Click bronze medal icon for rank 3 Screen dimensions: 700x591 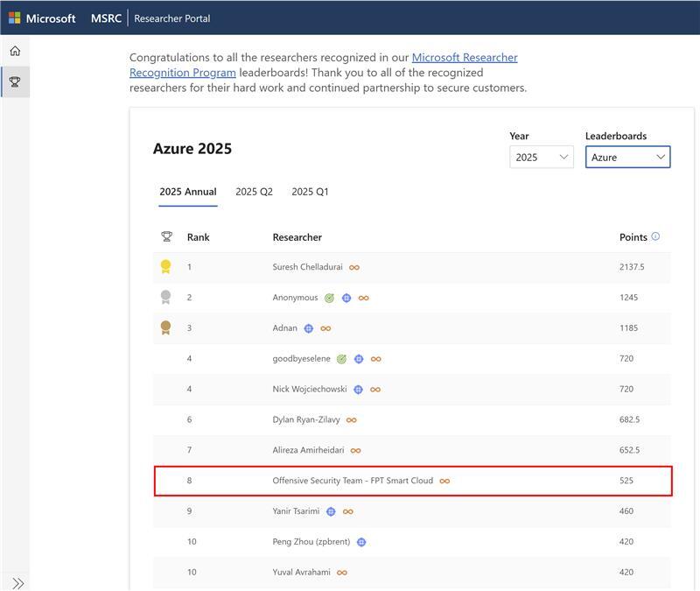pyautogui.click(x=165, y=327)
